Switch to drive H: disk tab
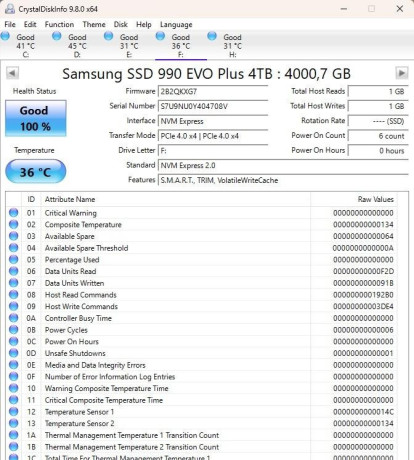The image size is (414, 460). coord(232,45)
